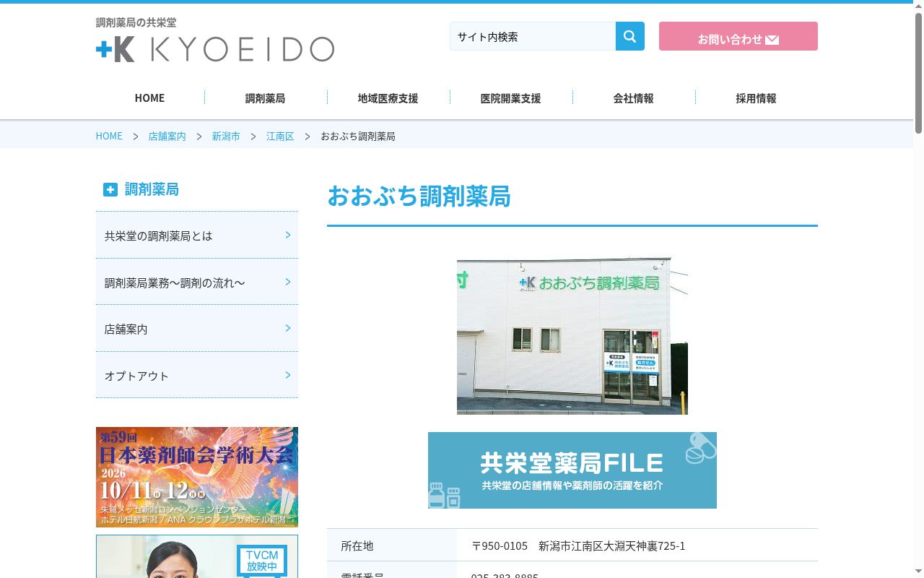Viewport: 924px width, 578px height.
Task: Click the おおぶち調剤薬局 page heading
Action: point(419,196)
